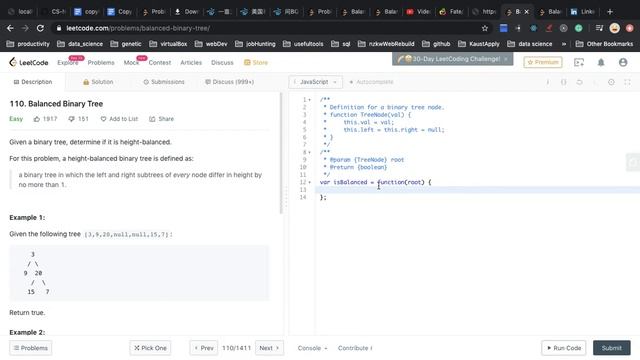Screen dimensions: 640x360
Task: Open the user account avatar menu
Action: 623,62
